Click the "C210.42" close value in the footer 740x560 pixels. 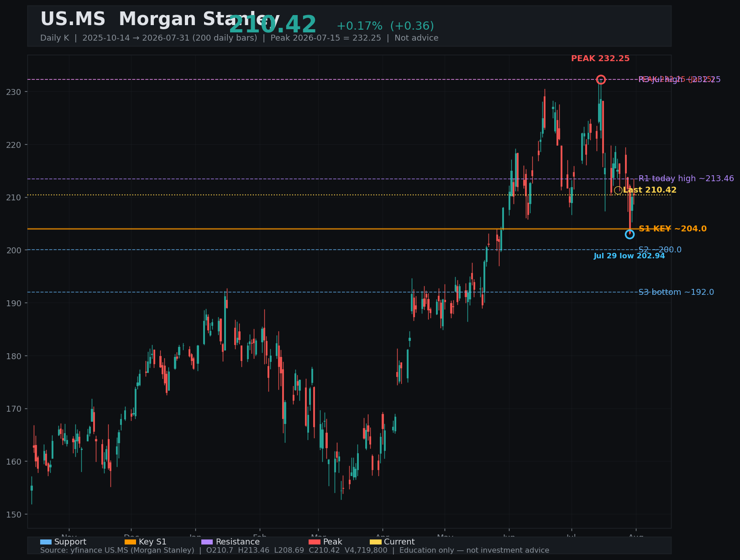click(x=325, y=550)
